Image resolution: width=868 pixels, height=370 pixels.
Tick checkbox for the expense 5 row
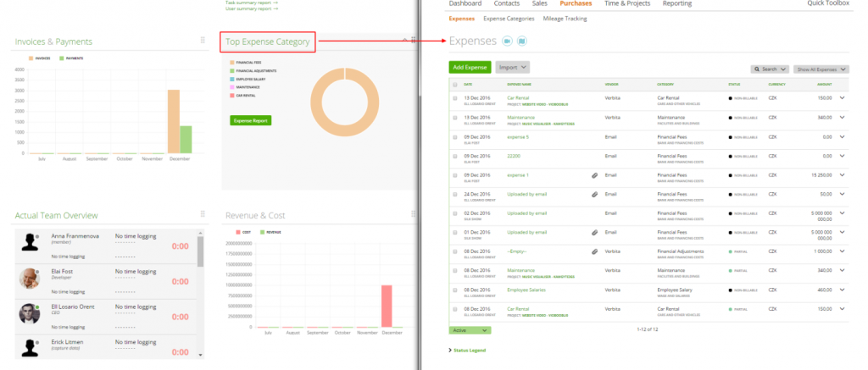pos(455,137)
